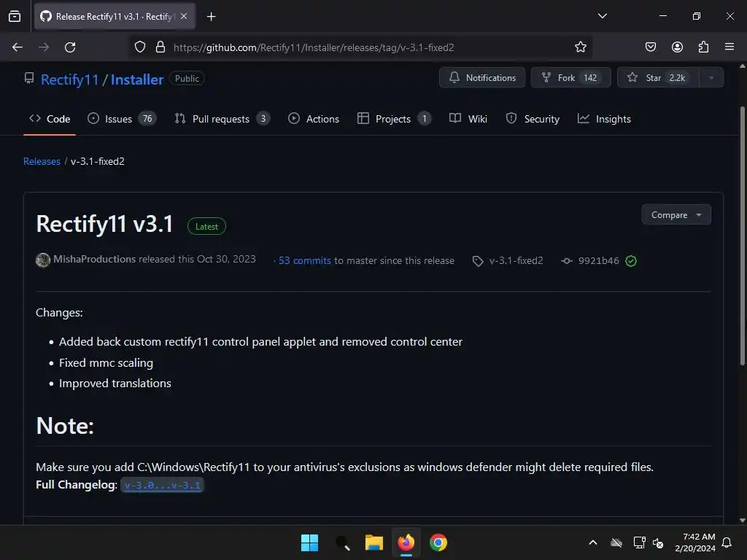Open the clock and date

tap(695, 542)
